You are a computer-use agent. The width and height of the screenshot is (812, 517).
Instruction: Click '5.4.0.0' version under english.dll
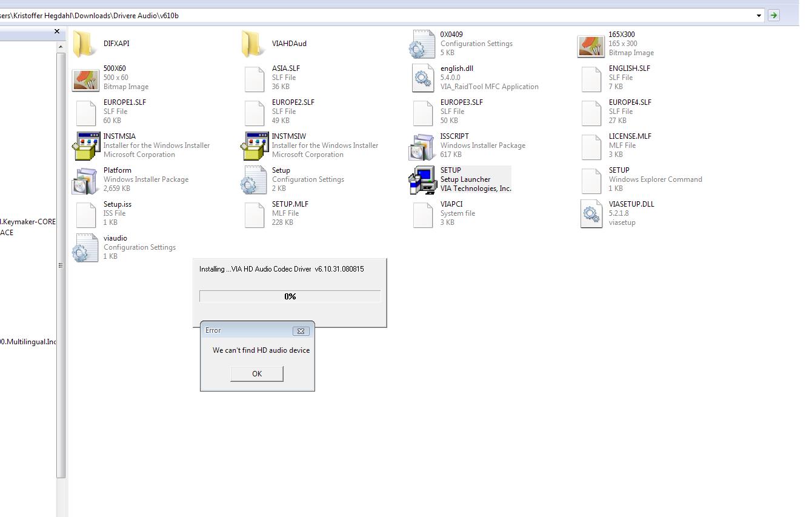[450, 78]
